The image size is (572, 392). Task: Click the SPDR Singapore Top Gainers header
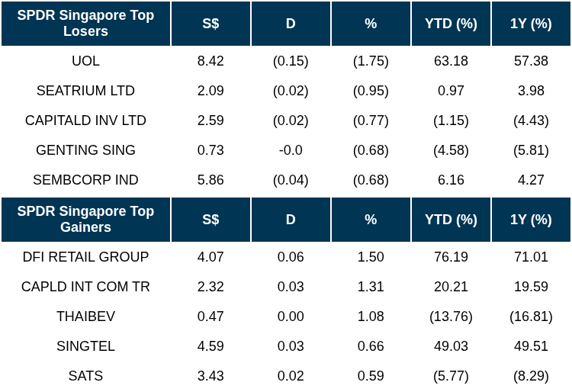coord(85,220)
